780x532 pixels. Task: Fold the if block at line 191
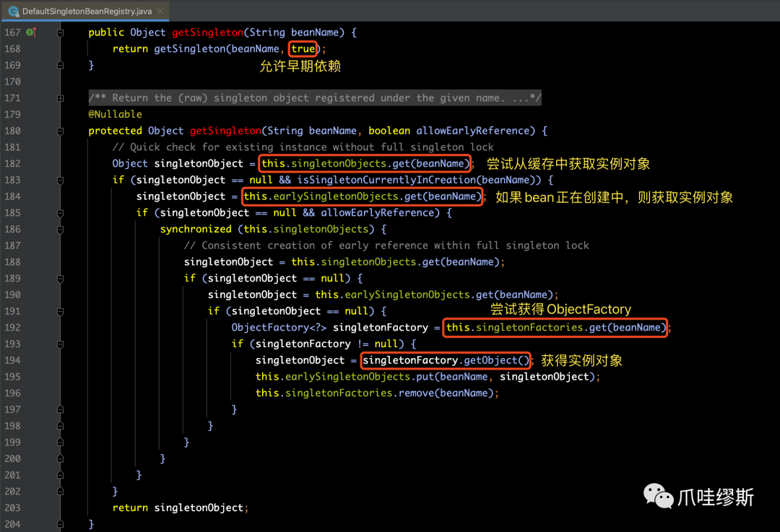60,312
